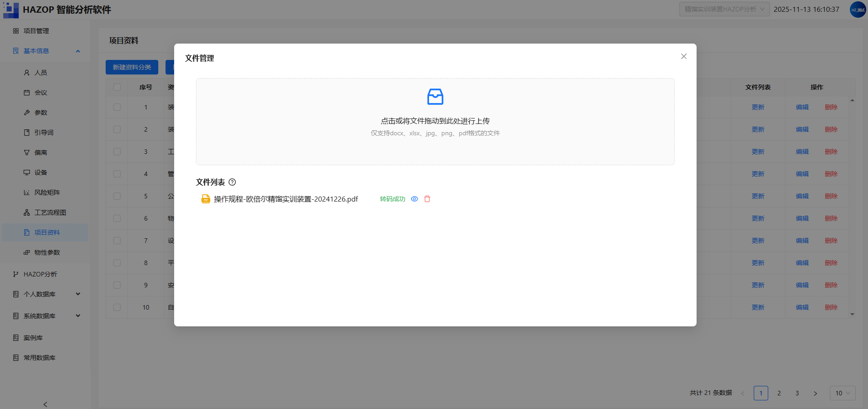Click the file upload drop zone text
The width and height of the screenshot is (868, 409).
point(435,121)
